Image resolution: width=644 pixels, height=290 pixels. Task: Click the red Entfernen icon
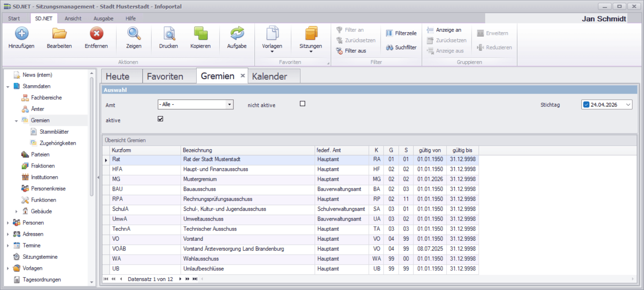(96, 34)
